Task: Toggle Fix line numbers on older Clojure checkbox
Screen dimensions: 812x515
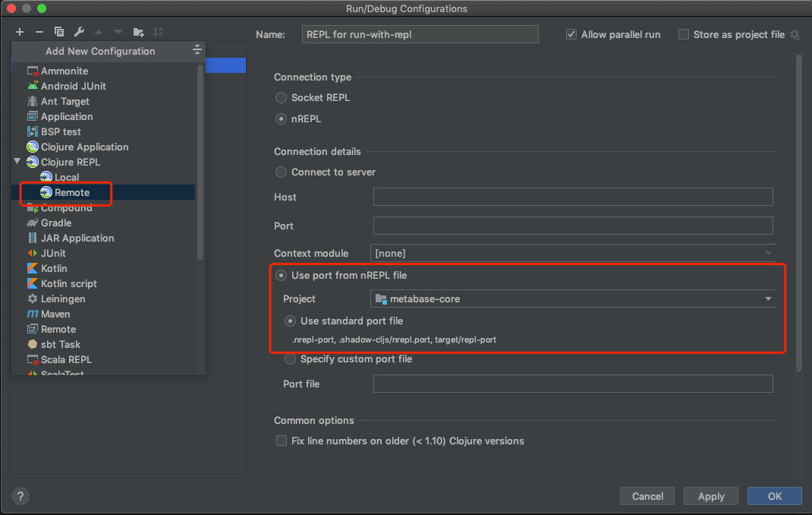Action: [x=282, y=441]
